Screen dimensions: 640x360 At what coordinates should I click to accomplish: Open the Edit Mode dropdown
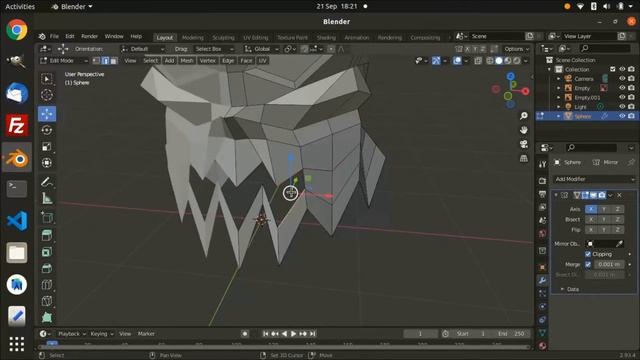pos(64,61)
